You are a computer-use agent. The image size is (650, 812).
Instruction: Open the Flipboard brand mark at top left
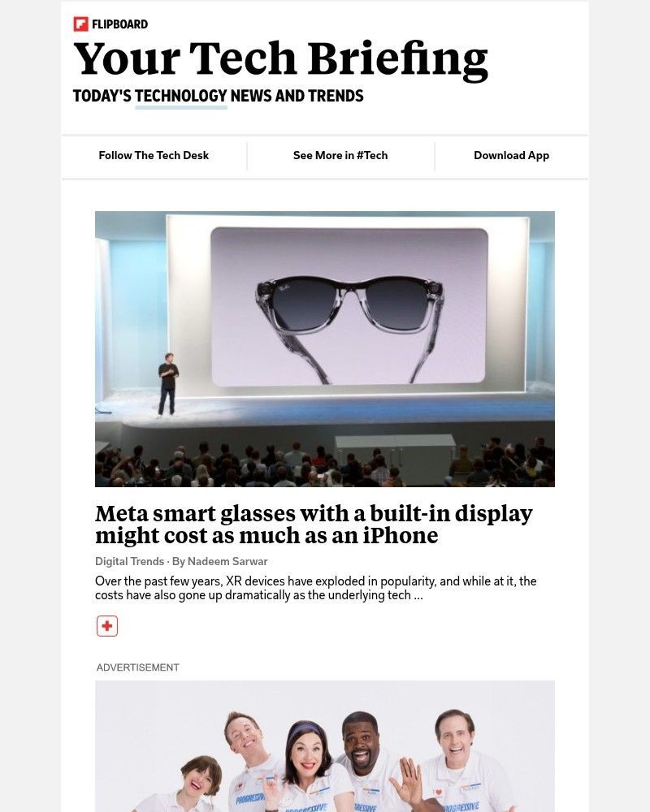tap(82, 24)
